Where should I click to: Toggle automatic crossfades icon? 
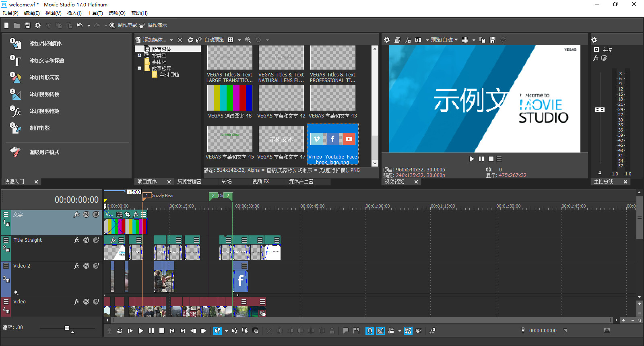[380, 331]
